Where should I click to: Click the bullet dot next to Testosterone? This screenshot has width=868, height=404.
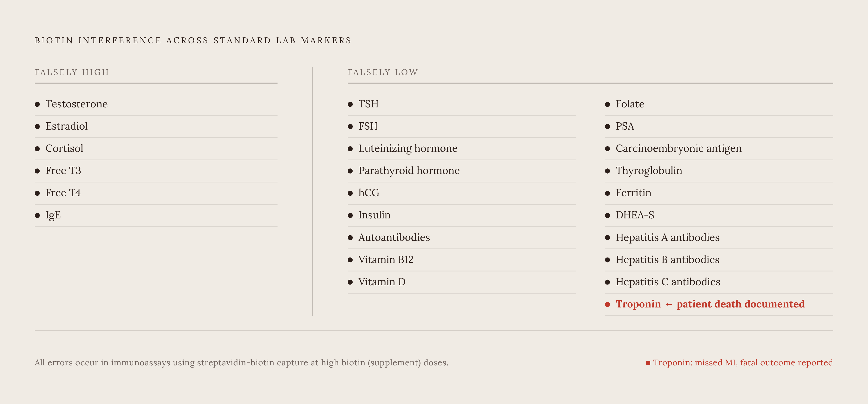coord(37,104)
